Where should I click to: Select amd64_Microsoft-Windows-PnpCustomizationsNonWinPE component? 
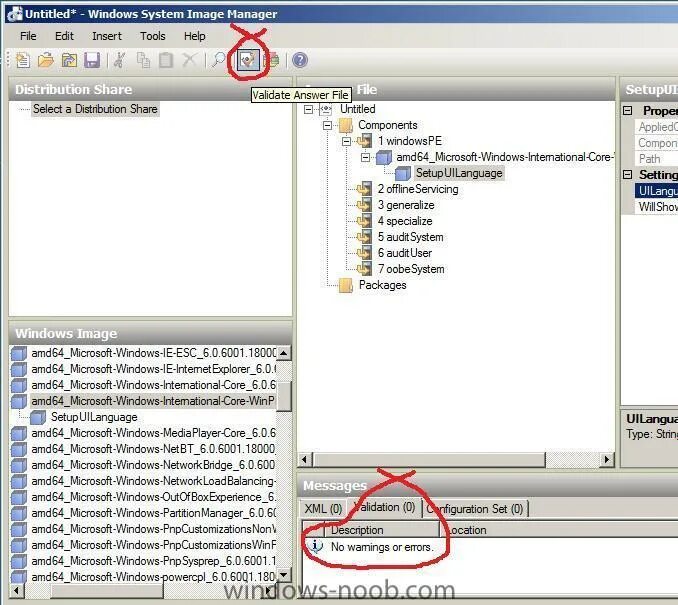coord(153,529)
